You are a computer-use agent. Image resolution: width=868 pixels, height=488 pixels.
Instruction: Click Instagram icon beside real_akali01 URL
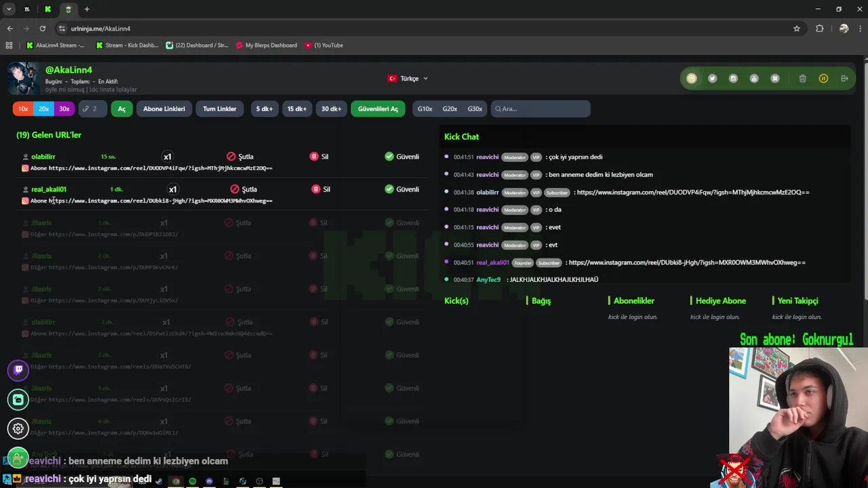click(x=25, y=201)
